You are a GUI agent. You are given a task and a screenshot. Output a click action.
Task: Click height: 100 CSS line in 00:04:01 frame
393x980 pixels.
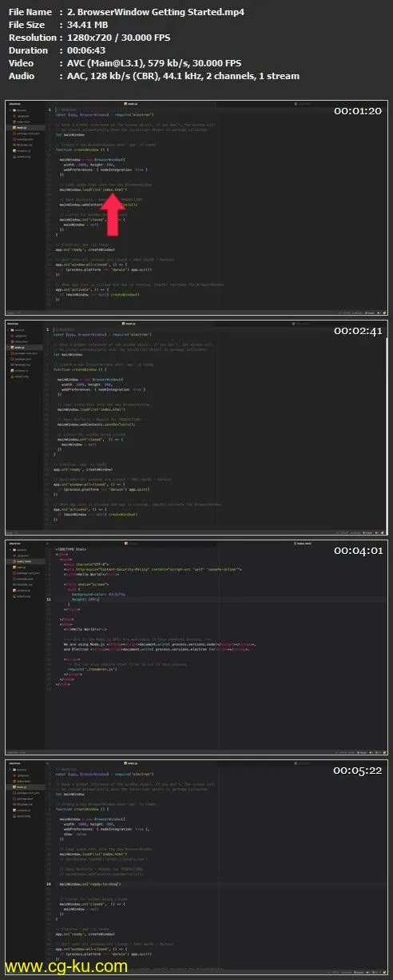(86, 599)
